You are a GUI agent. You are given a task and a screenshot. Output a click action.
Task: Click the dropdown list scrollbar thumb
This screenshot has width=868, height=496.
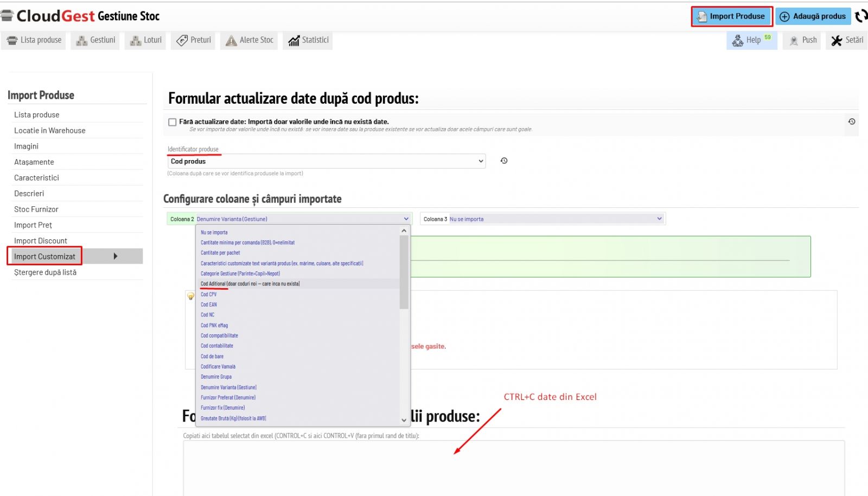404,271
